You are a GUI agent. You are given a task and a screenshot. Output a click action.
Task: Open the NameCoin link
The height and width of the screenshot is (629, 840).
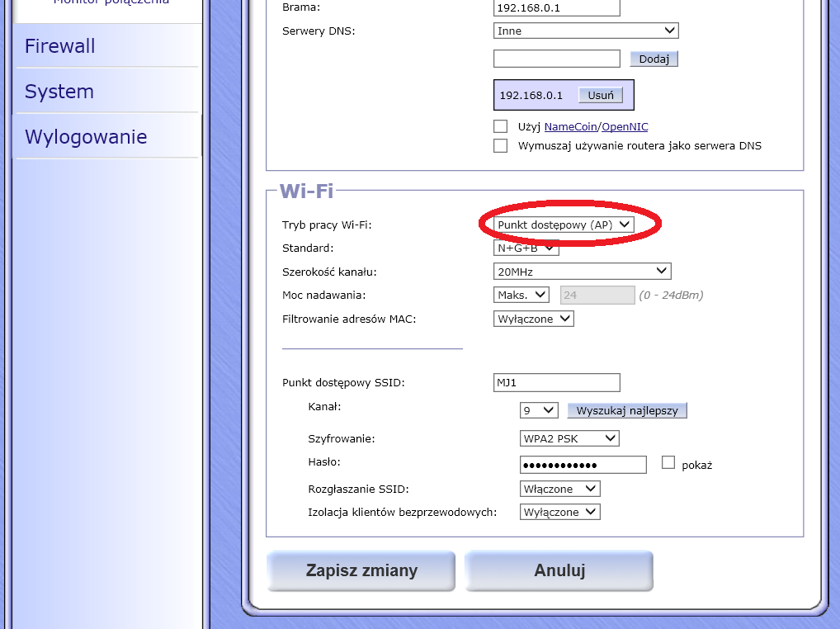click(571, 126)
